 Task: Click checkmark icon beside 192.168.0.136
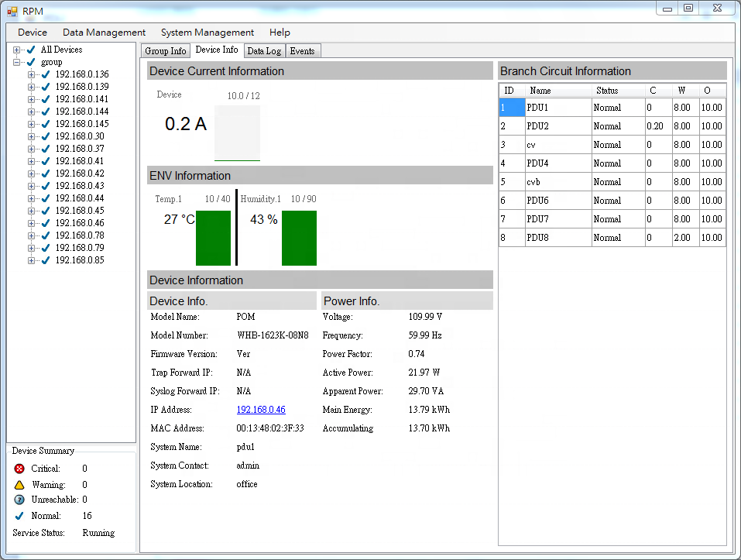pyautogui.click(x=45, y=74)
